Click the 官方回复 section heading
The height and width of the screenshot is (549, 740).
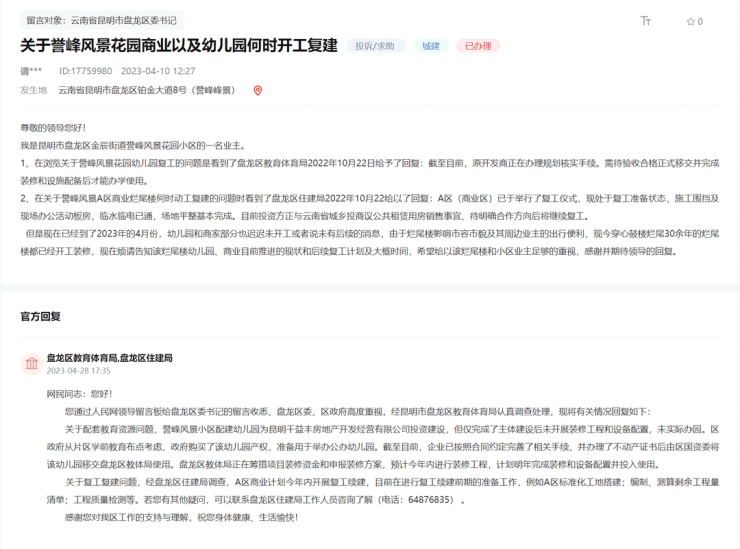click(41, 316)
